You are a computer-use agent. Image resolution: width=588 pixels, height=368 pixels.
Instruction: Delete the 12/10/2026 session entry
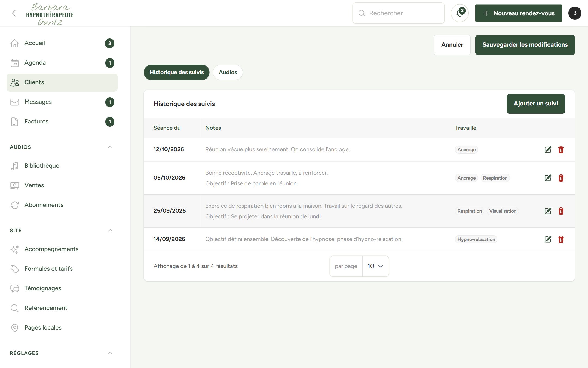(561, 149)
